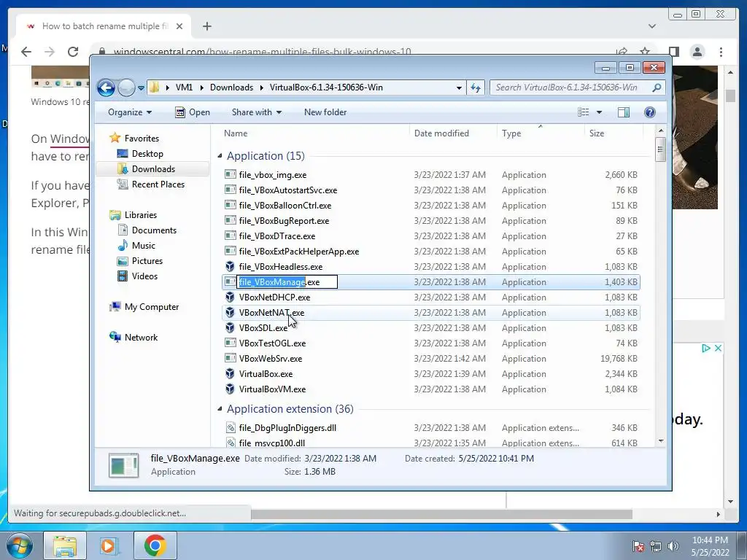Click the Explorer forward navigation arrow
Screen dimensions: 747x560
point(126,87)
